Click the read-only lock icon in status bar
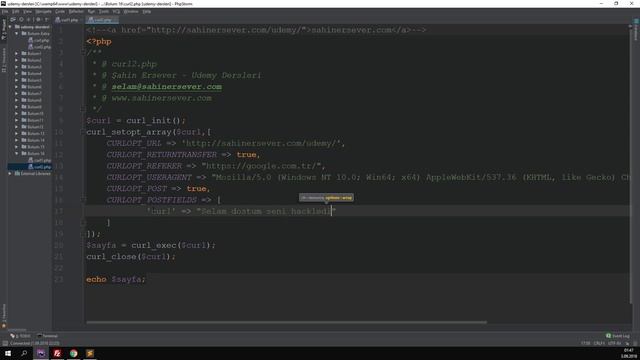Viewport: 640px width, 360px height. tap(627, 343)
